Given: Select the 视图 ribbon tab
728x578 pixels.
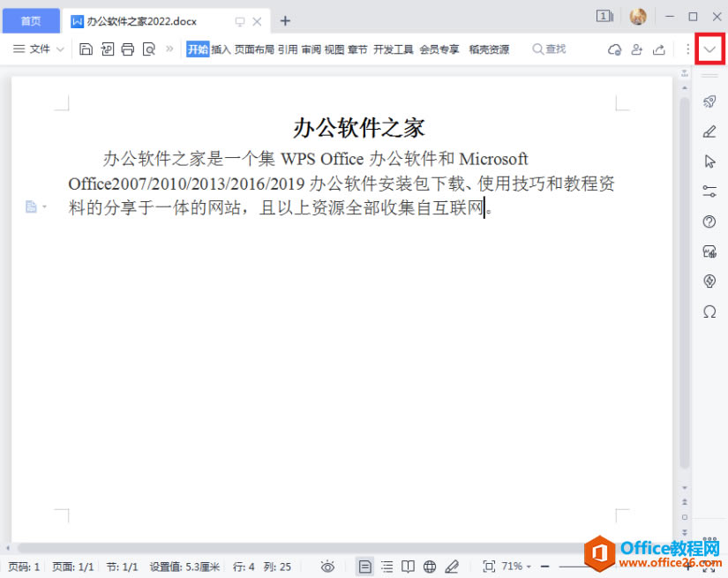Looking at the screenshot, I should [334, 49].
